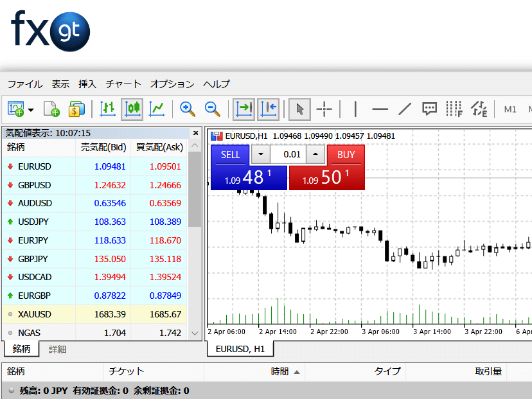Toggle auto scroll chart to end
Screen dimensions: 532x399
(x=244, y=109)
